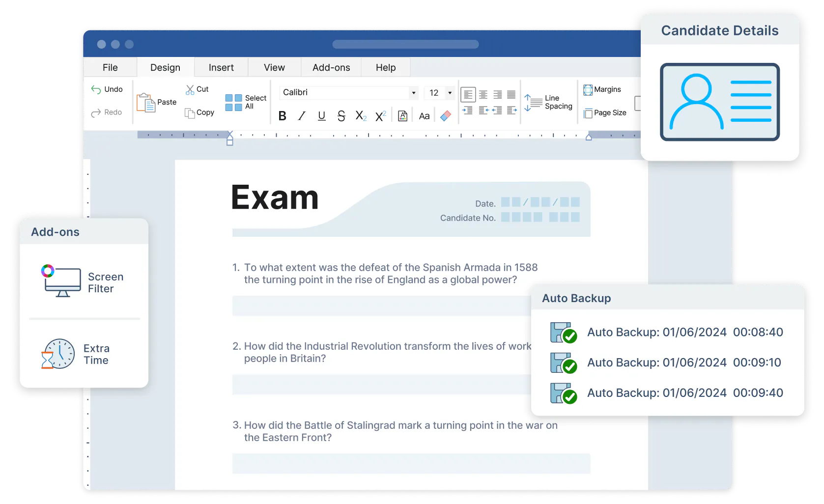Select the subscript icon
The image size is (824, 504).
(361, 115)
